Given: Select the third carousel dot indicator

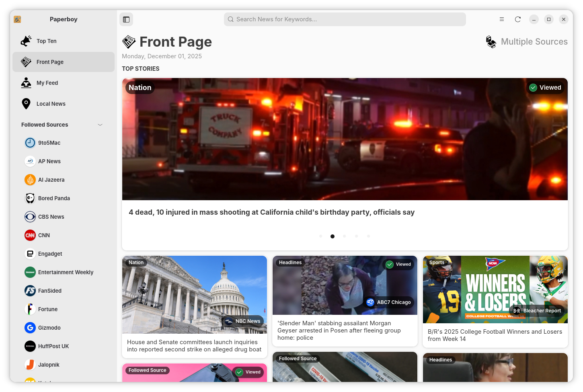Looking at the screenshot, I should pos(345,236).
